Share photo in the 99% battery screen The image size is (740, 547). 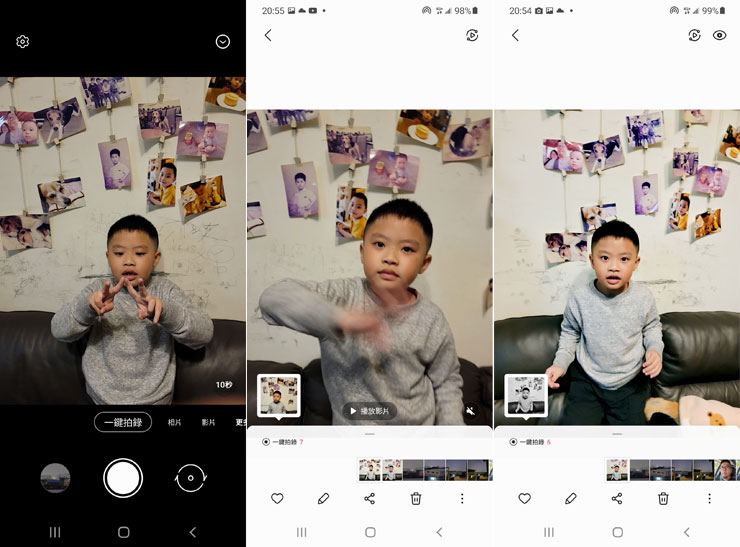pyautogui.click(x=616, y=498)
